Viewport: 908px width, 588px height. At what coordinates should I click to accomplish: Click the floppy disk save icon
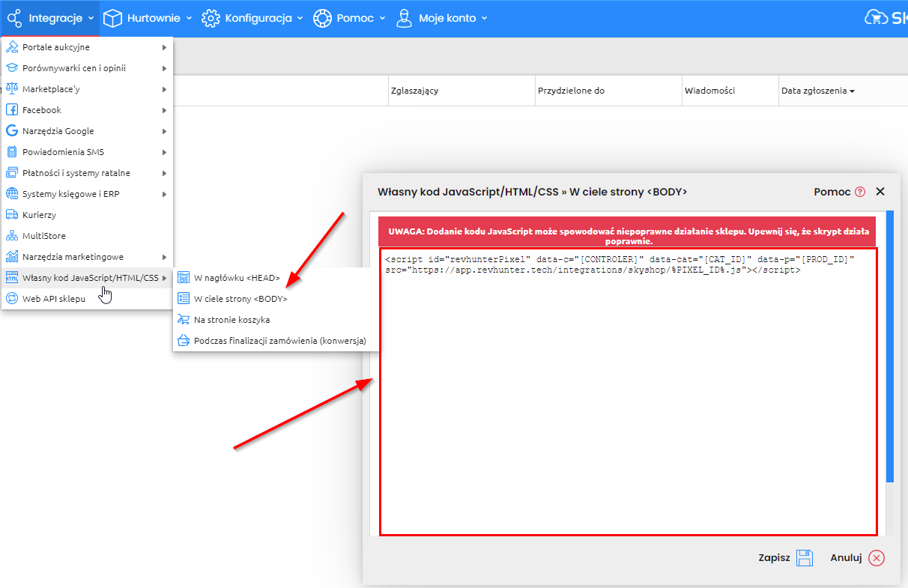coord(805,558)
